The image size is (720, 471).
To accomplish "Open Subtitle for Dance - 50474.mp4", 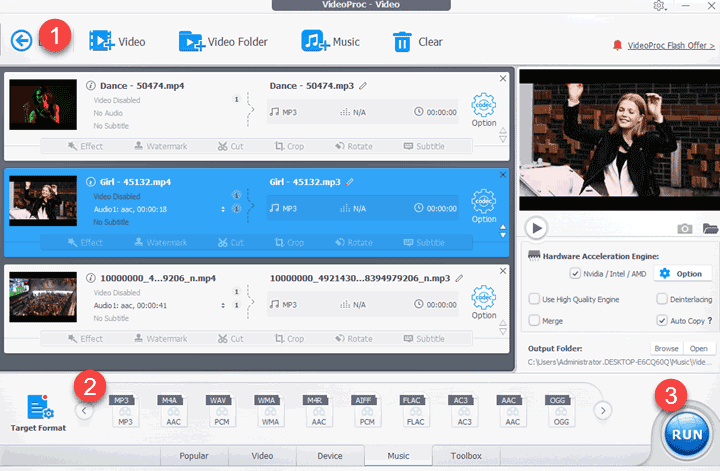I will click(x=424, y=146).
